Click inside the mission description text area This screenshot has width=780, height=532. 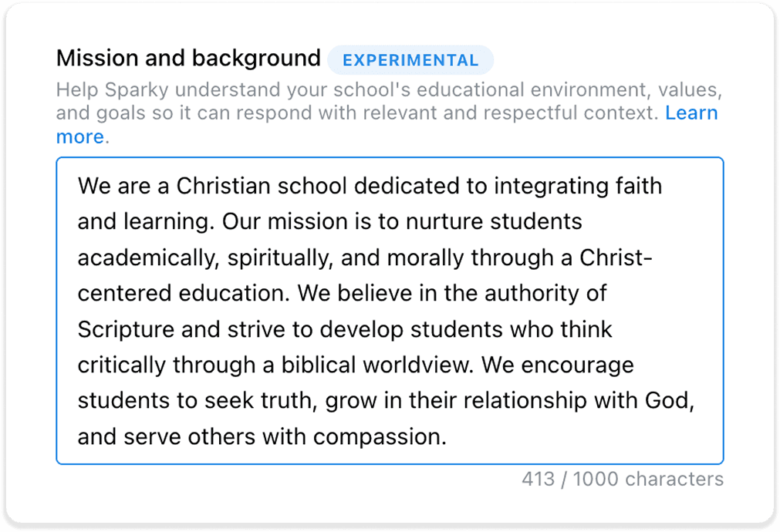pos(386,308)
